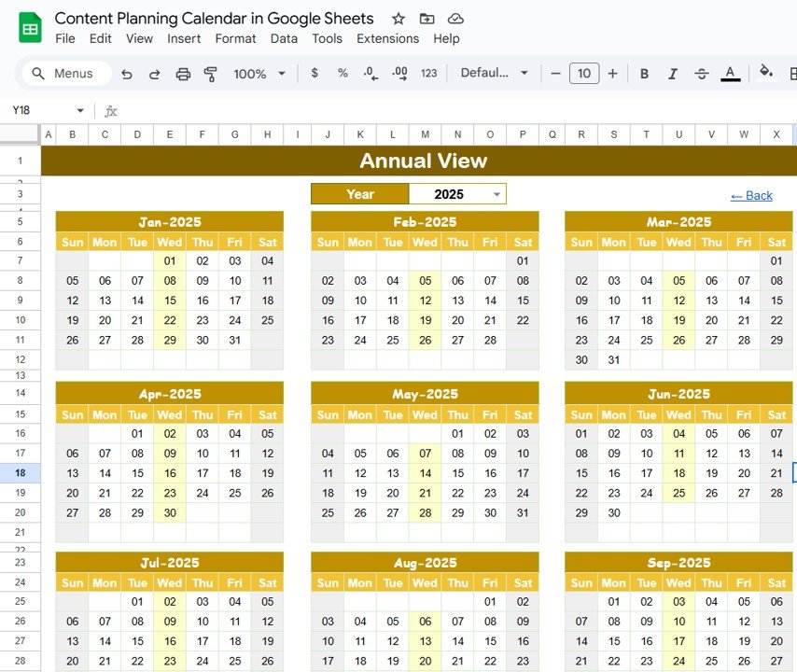Toggle strikethrough formatting

702,74
